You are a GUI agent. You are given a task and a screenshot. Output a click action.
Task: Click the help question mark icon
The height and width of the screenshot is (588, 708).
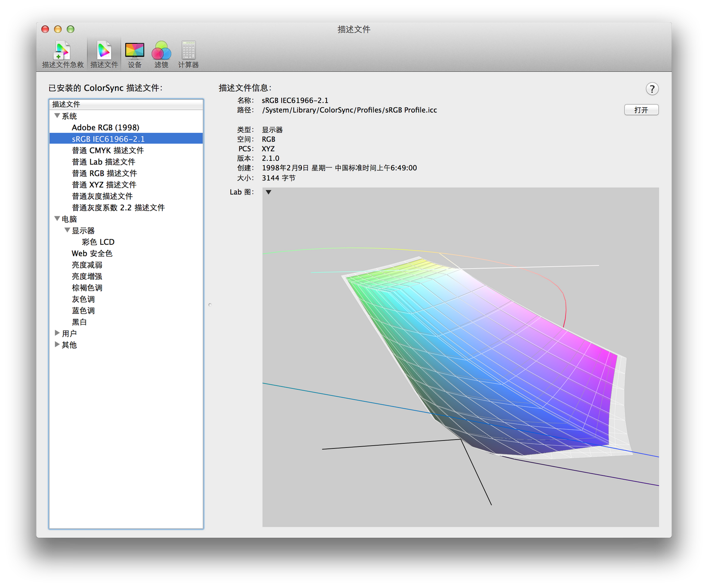pos(652,89)
